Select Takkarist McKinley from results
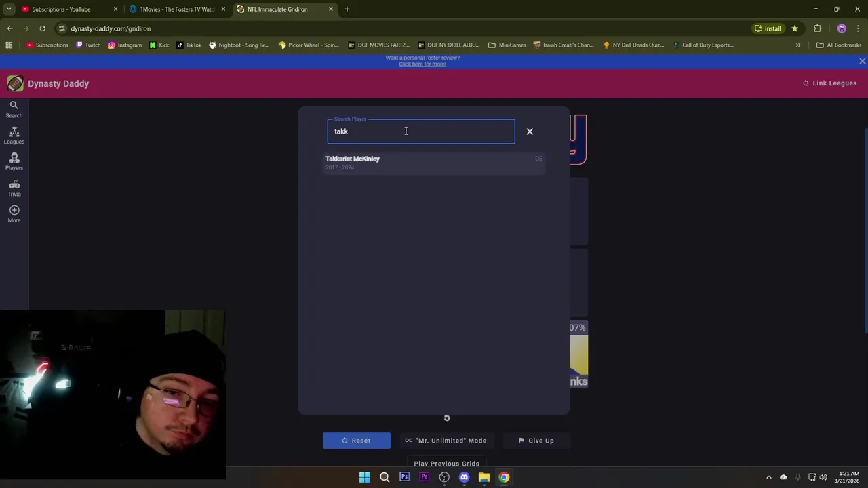 [x=434, y=163]
